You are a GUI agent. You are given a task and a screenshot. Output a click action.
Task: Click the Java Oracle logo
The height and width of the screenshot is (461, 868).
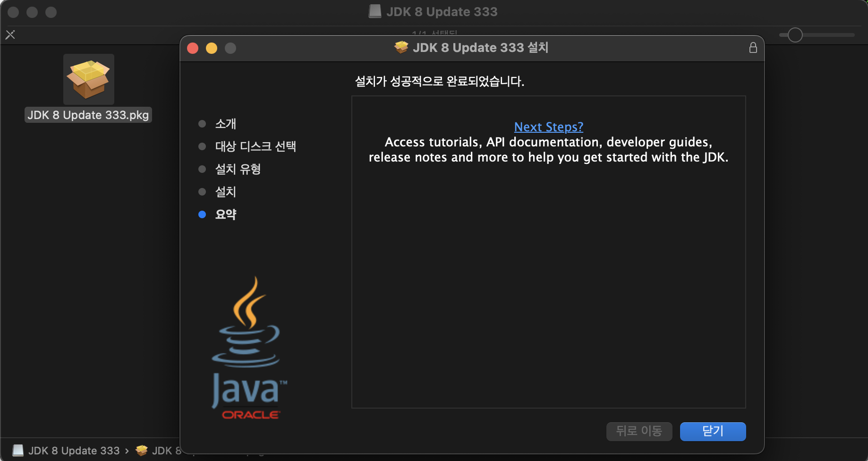(248, 348)
